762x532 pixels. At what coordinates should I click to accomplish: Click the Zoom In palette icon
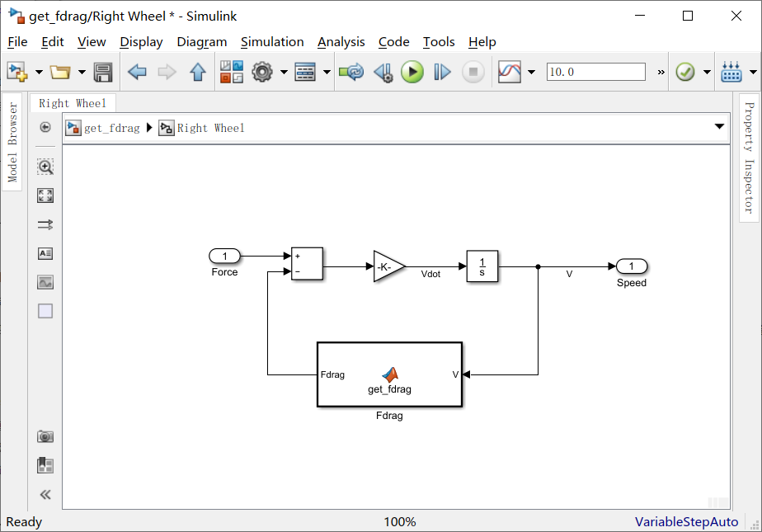pos(45,167)
